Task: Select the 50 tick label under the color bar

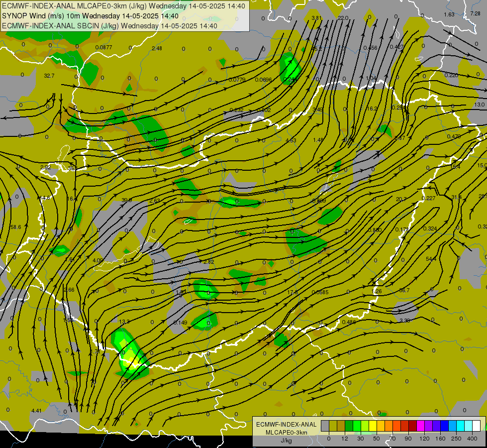Action: pos(377,439)
